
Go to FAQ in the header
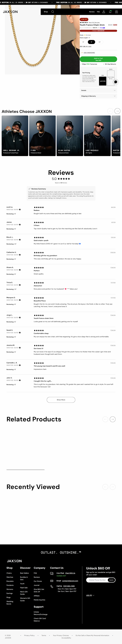click(98, 12)
